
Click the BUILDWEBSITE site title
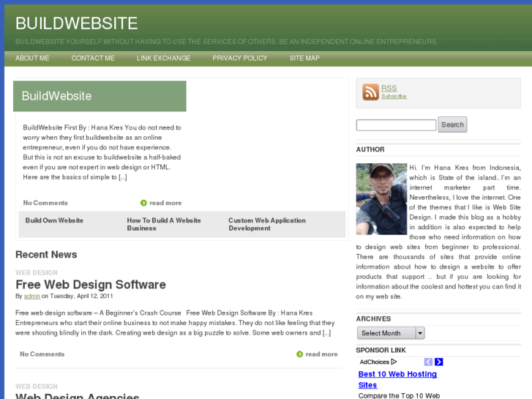(77, 23)
